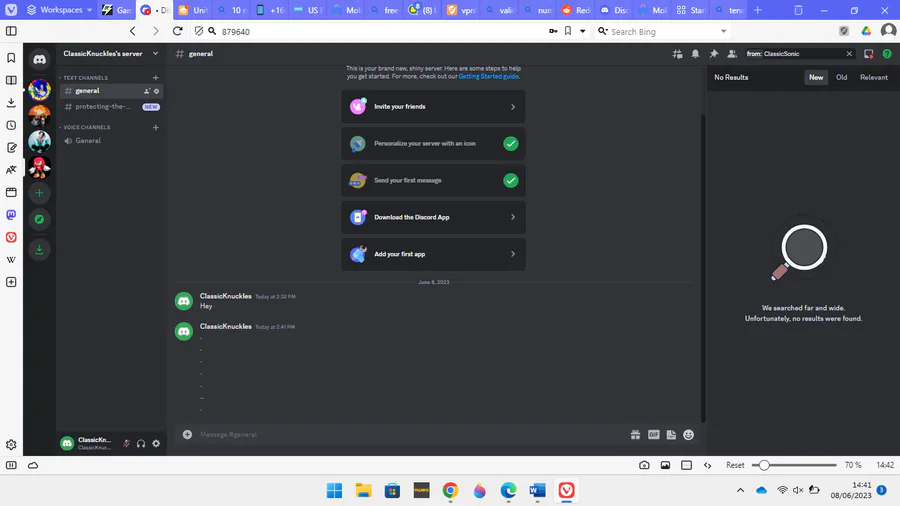The width and height of the screenshot is (900, 506).
Task: Open the Inbox icon in header
Action: tap(868, 54)
